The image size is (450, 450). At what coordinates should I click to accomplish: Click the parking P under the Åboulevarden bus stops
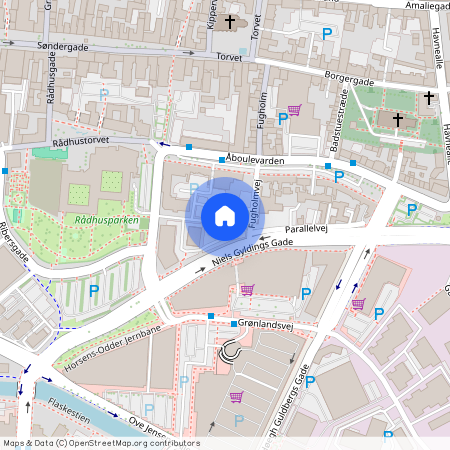[339, 177]
